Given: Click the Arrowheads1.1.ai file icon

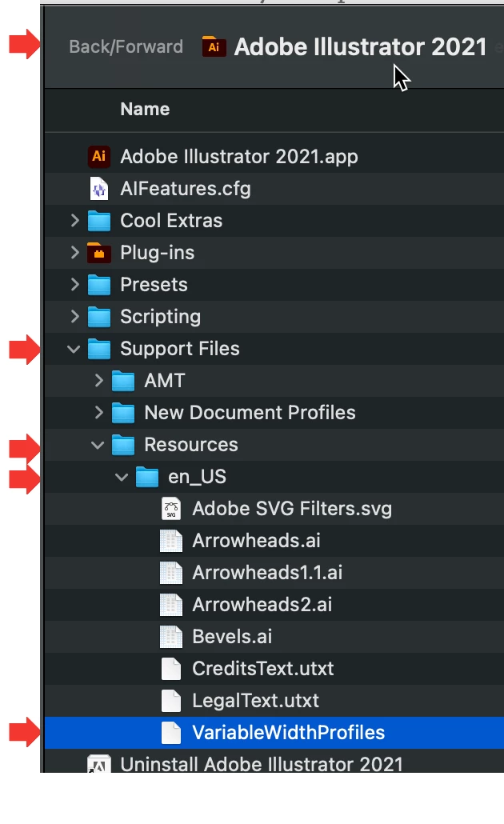Looking at the screenshot, I should (x=171, y=573).
